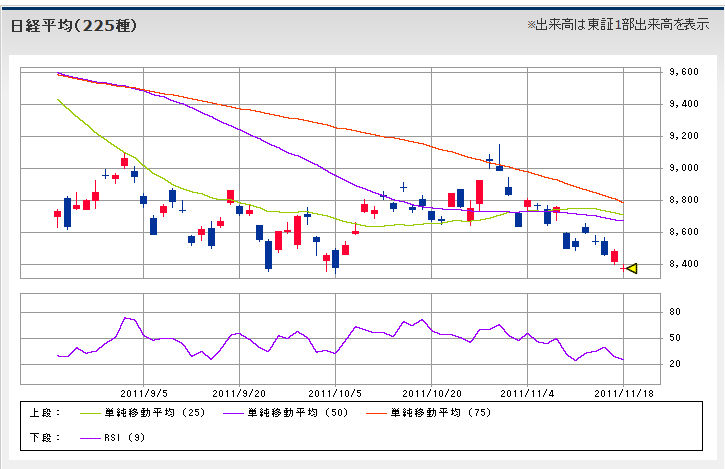Click the 9,400 price axis label
Image resolution: width=725 pixels, height=469 pixels.
pos(683,104)
